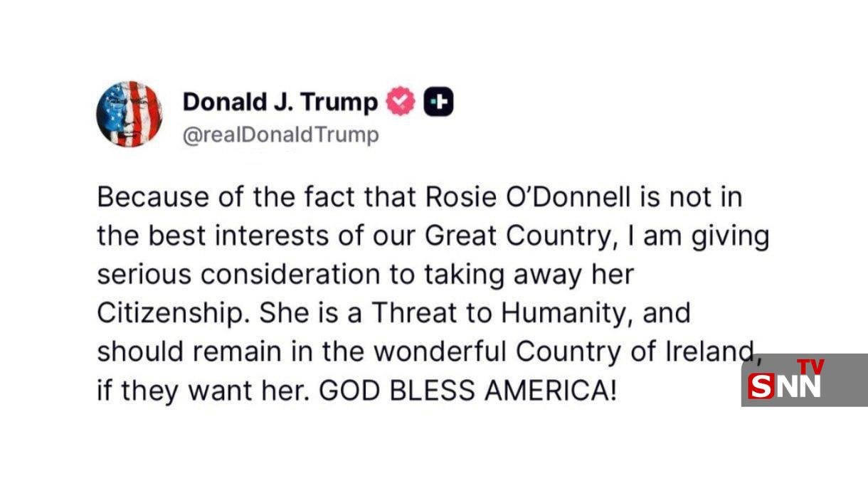Click the red TV label above SNN
868x481 pixels.
[x=810, y=366]
